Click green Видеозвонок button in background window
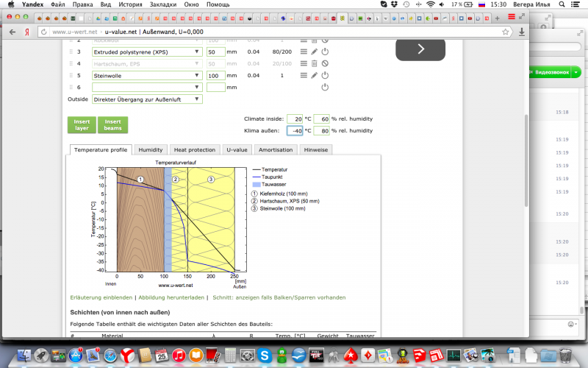 pyautogui.click(x=553, y=72)
